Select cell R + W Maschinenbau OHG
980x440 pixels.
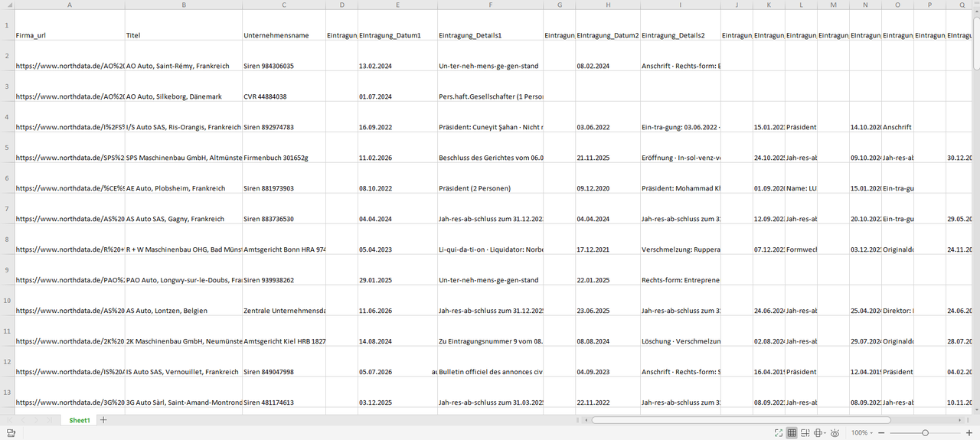tap(184, 240)
